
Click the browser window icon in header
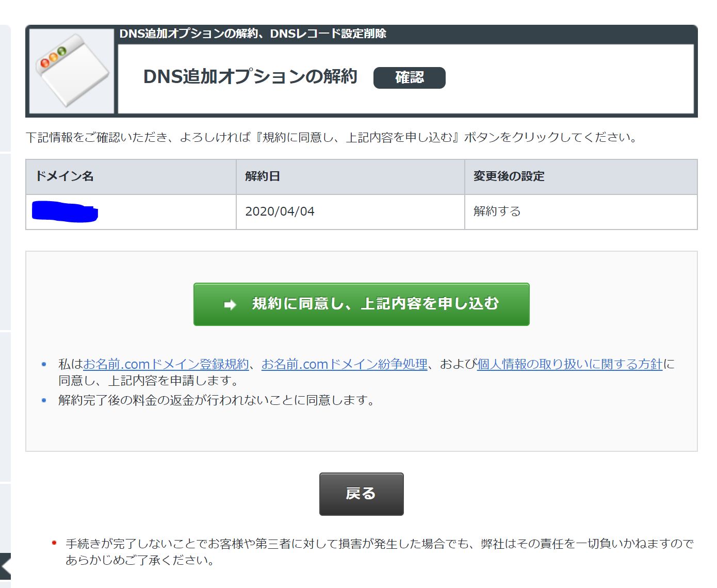[72, 70]
